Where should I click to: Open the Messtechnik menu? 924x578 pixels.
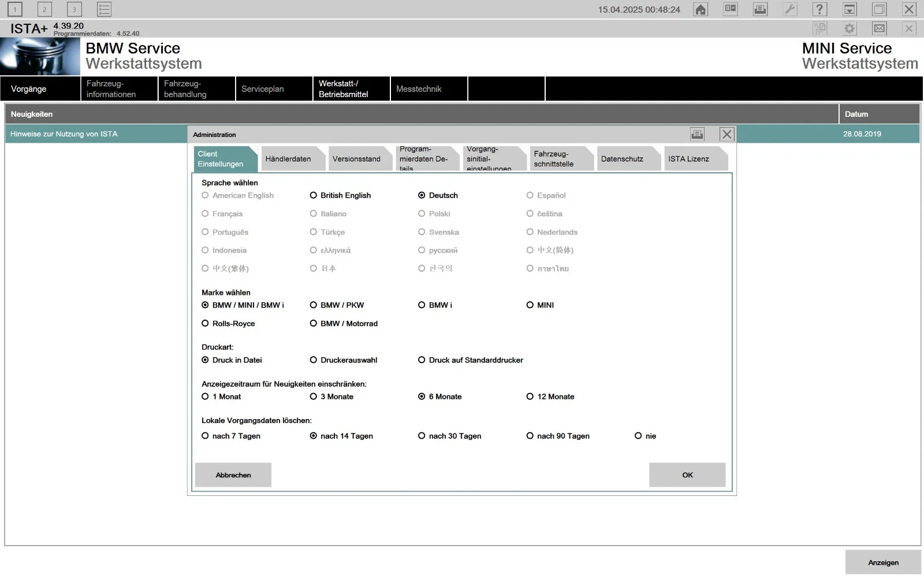(x=429, y=89)
